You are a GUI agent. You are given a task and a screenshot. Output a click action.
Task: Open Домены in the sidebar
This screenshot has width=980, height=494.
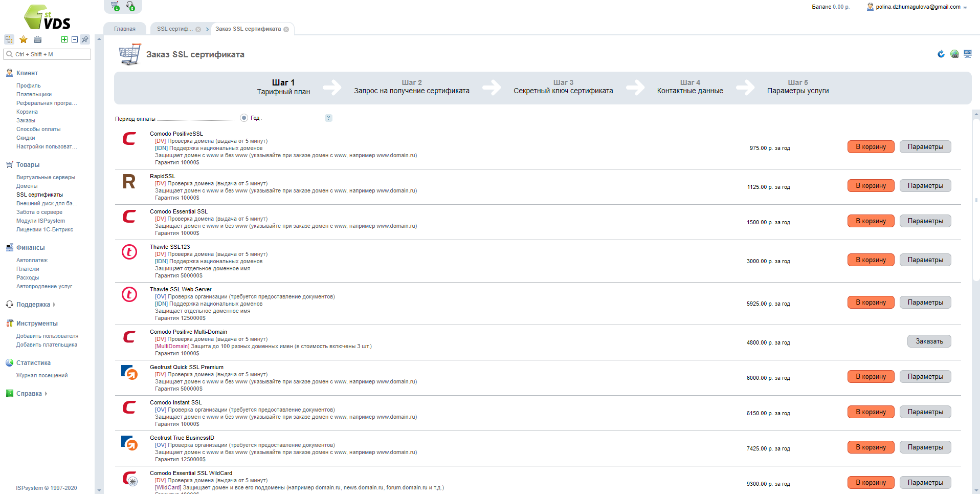point(27,186)
